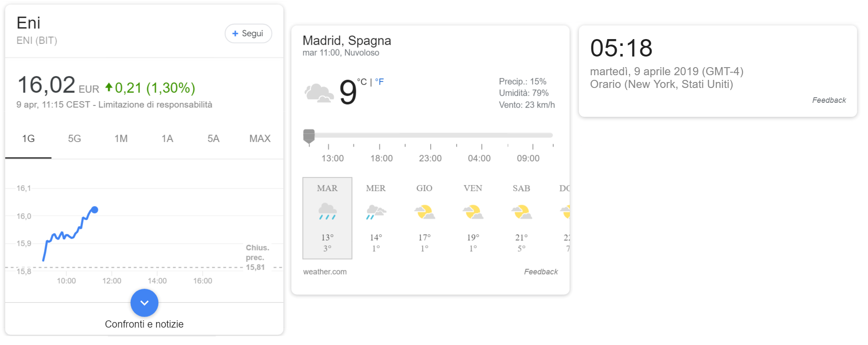Click the blue endpoint dot on the stock chart
The width and height of the screenshot is (868, 345).
pyautogui.click(x=95, y=210)
